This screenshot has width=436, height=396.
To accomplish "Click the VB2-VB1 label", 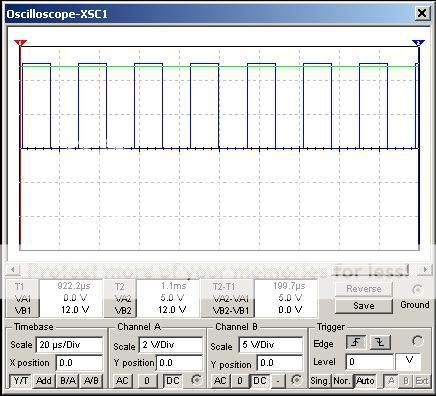I will coord(230,311).
